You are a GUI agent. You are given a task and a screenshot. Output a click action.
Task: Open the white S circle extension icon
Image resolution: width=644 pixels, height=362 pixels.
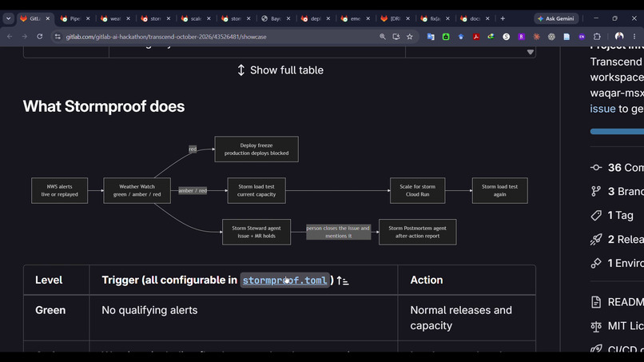pos(506,37)
